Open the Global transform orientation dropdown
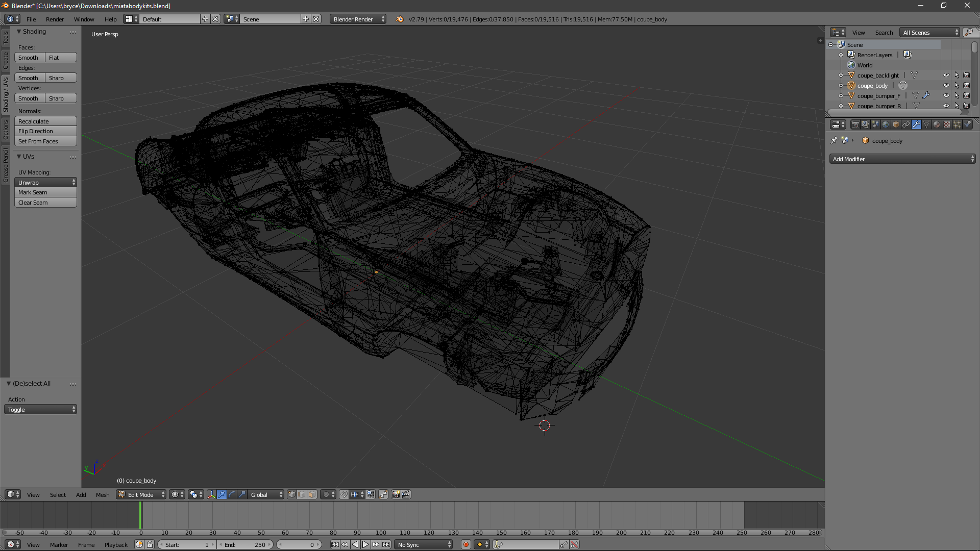Image resolution: width=980 pixels, height=551 pixels. [266, 494]
